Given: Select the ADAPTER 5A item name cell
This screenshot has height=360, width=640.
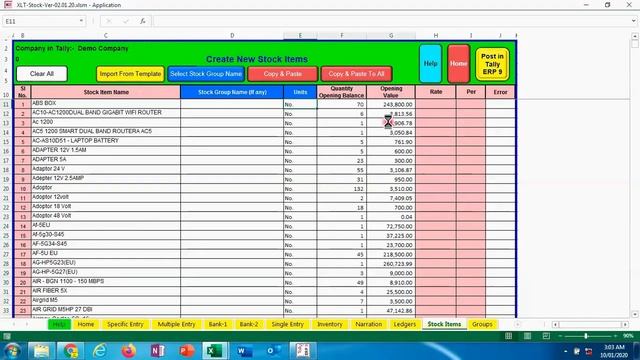Looking at the screenshot, I should [x=106, y=160].
